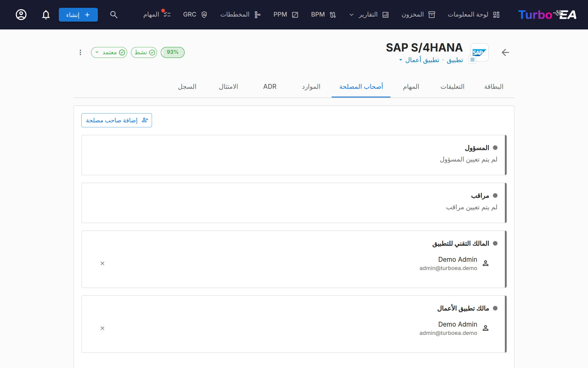588x368 pixels.
Task: Switch to the الامتثال tab
Action: click(228, 87)
